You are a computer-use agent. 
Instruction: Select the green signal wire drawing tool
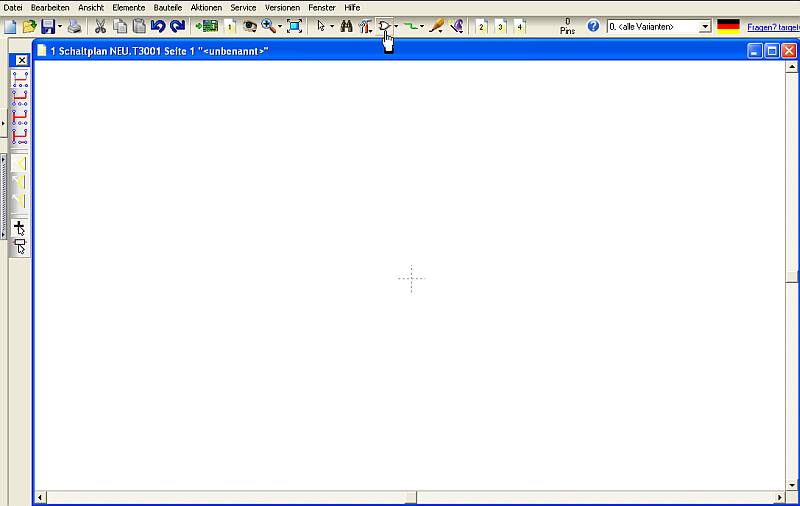point(410,26)
